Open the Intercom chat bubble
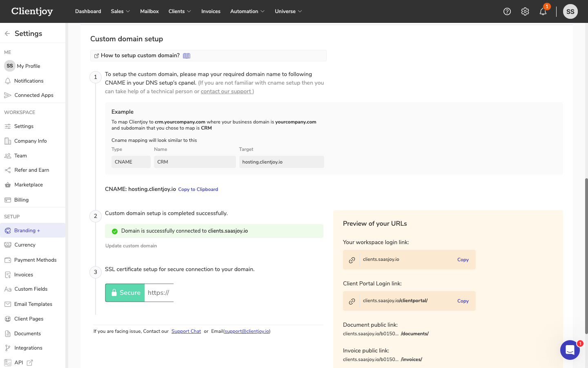 click(570, 350)
